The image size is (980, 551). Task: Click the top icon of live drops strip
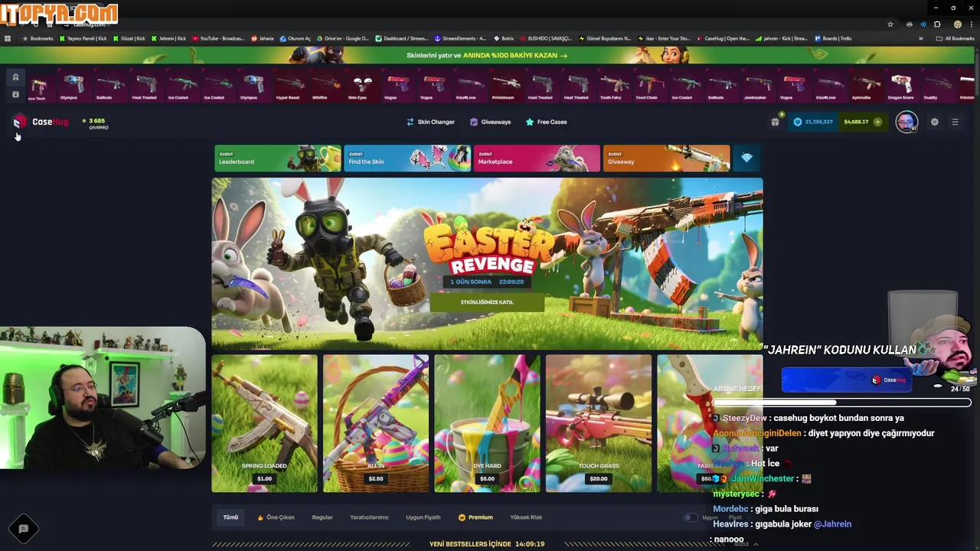pyautogui.click(x=15, y=77)
